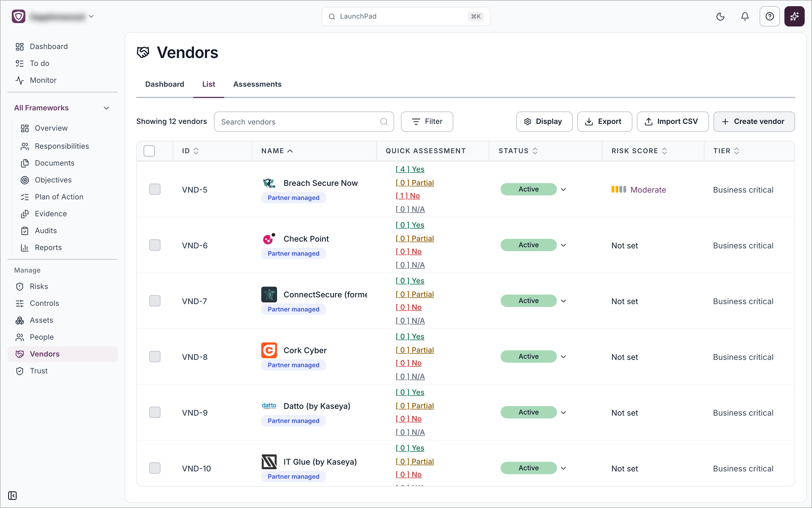Click the shield logo in the top left
812x508 pixels.
click(x=19, y=16)
